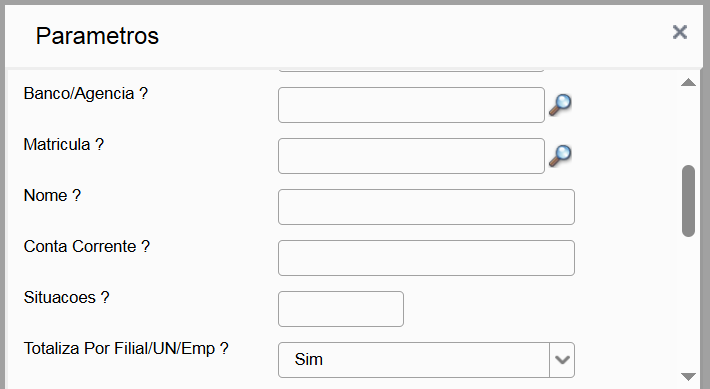Close the Parametros dialog

[680, 32]
